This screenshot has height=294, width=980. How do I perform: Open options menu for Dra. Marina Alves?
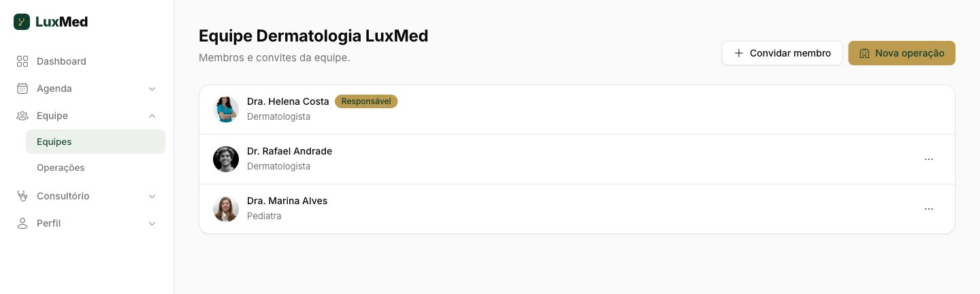pyautogui.click(x=929, y=209)
